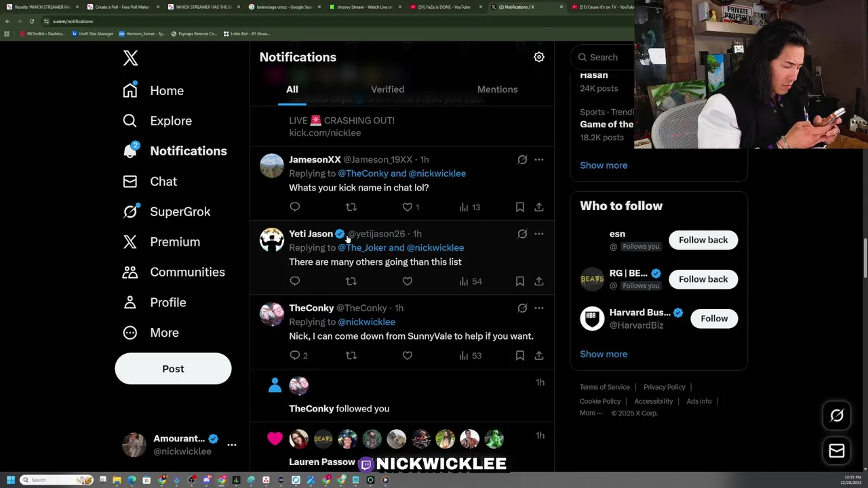
Task: Bookmark Yeti Jason's post
Action: pos(520,281)
